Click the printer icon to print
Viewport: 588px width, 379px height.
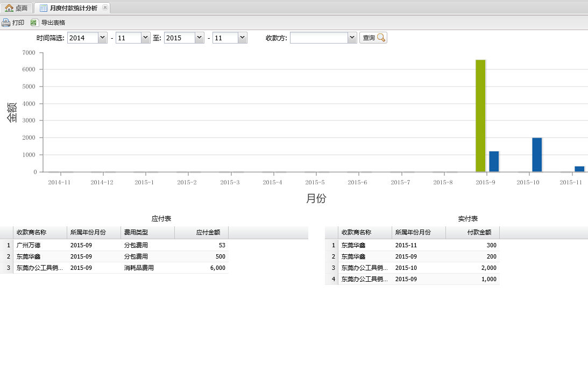[x=6, y=23]
